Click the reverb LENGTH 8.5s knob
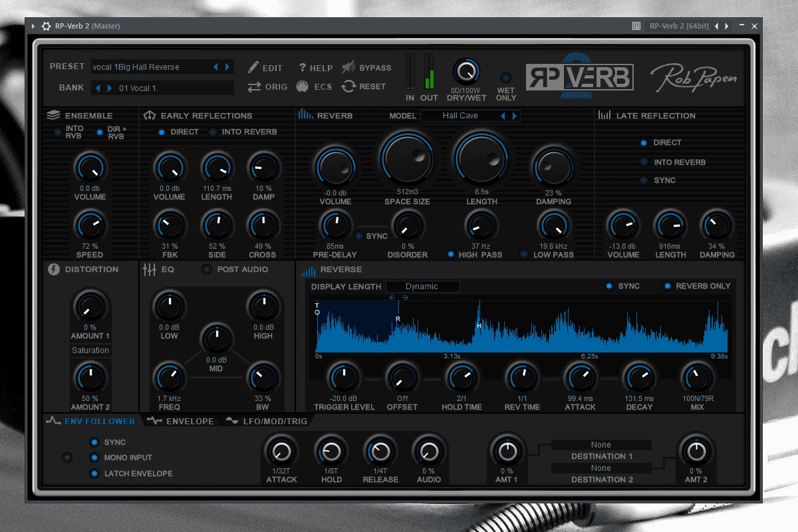This screenshot has height=532, width=798. tap(481, 159)
